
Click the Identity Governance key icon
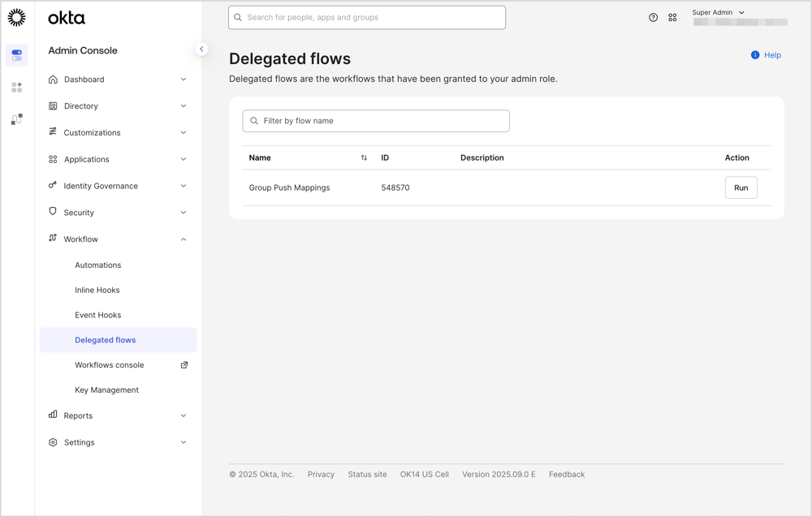click(52, 185)
